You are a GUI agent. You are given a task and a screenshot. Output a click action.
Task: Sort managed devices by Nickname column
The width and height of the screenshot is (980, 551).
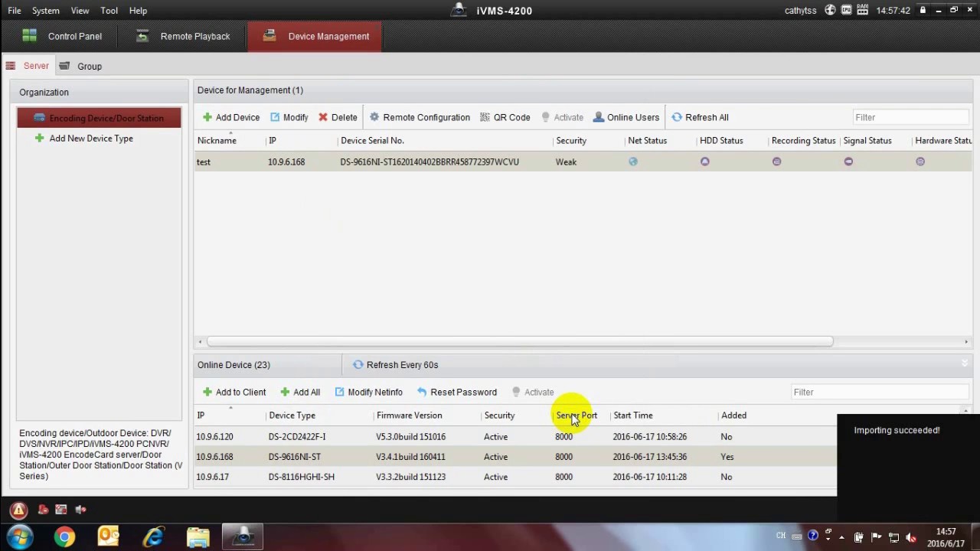[x=217, y=141]
